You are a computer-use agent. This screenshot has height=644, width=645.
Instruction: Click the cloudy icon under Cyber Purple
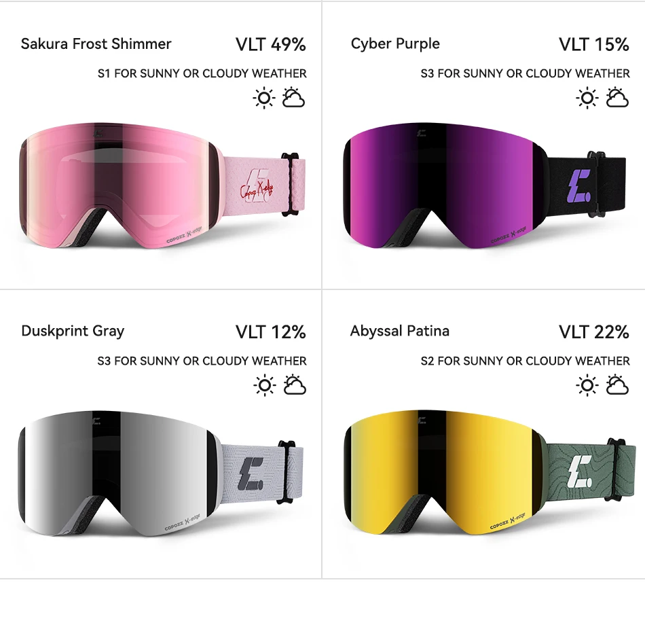click(x=617, y=98)
